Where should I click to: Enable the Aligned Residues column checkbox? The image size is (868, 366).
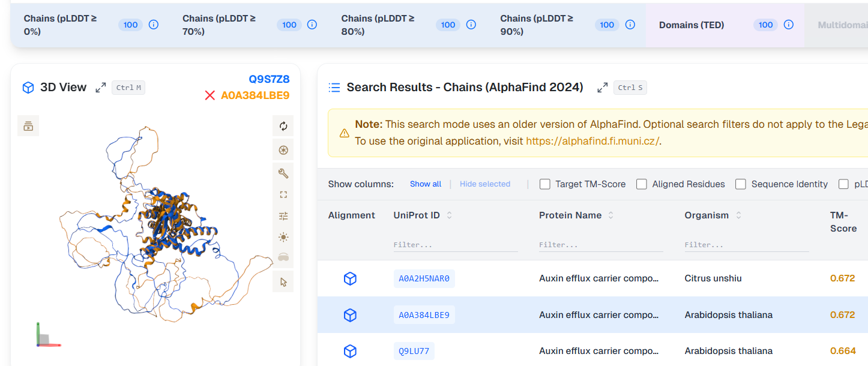click(642, 184)
